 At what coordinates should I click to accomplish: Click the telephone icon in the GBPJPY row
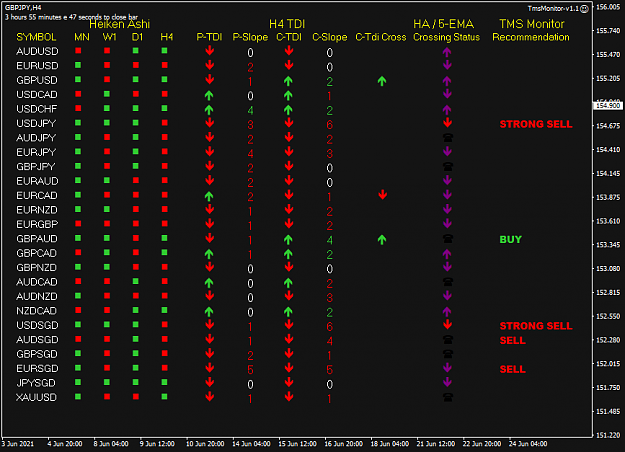pyautogui.click(x=448, y=167)
